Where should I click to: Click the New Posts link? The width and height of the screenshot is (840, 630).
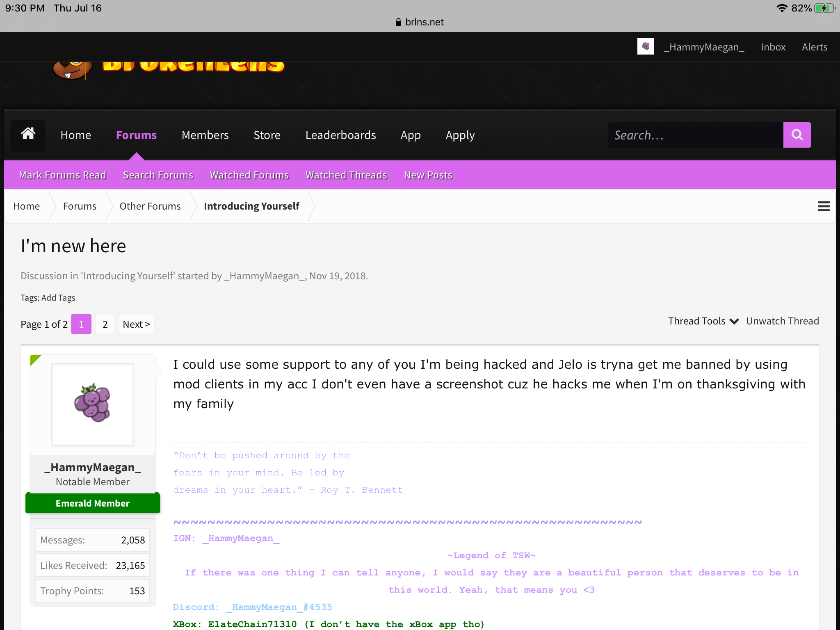coord(428,175)
